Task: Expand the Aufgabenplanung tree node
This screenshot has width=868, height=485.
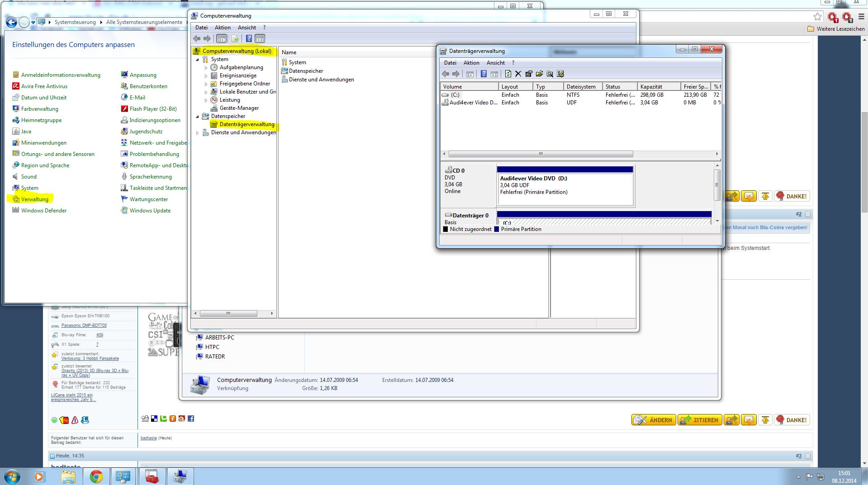Action: pos(206,68)
